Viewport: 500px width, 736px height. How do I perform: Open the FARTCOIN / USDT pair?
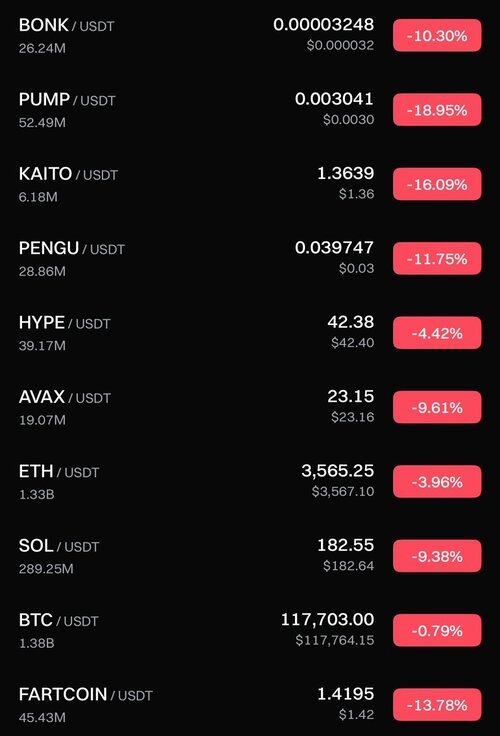pyautogui.click(x=250, y=705)
